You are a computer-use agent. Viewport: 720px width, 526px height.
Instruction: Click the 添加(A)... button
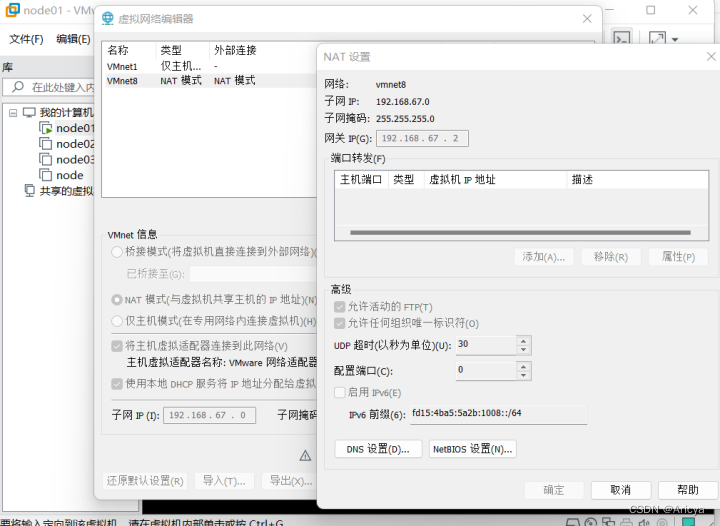544,257
